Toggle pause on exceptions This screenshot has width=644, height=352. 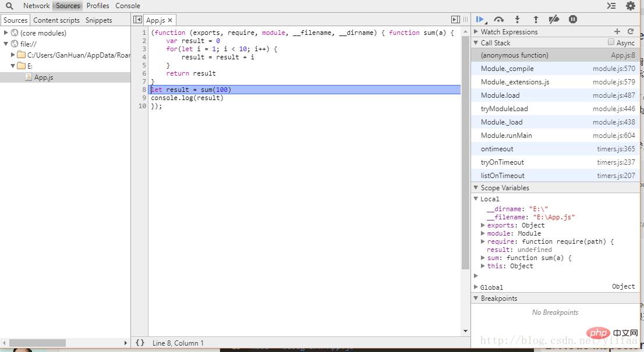coord(573,19)
